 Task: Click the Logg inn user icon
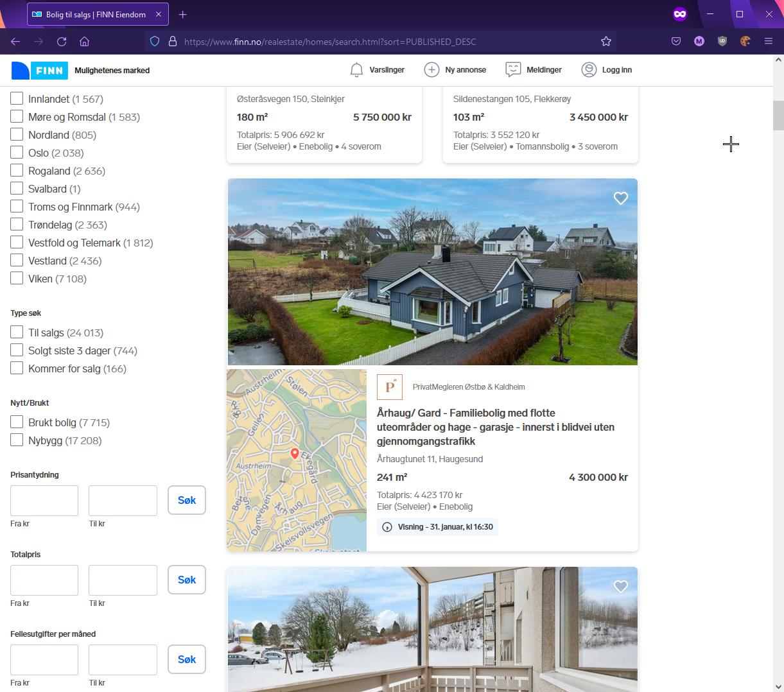pyautogui.click(x=589, y=70)
